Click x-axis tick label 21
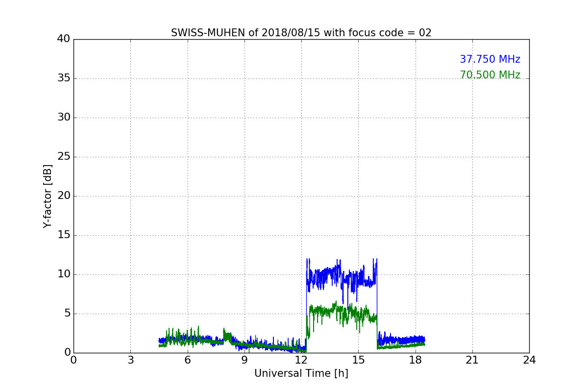The width and height of the screenshot is (588, 392). [472, 360]
